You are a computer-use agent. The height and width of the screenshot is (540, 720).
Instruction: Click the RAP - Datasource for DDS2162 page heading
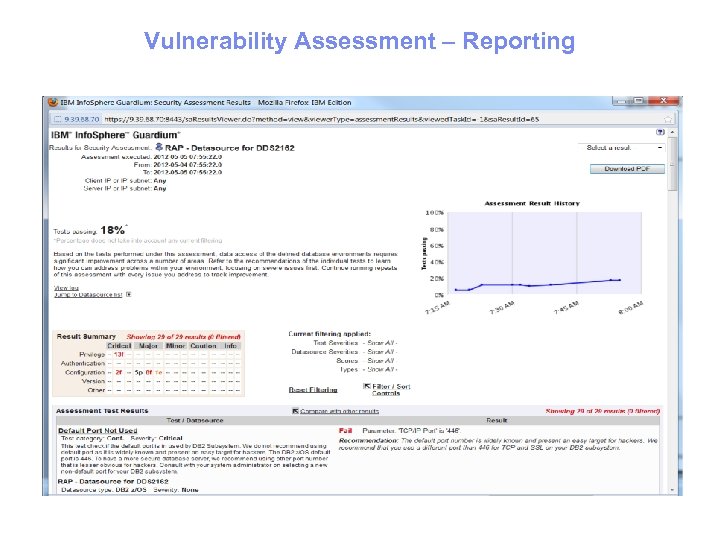230,148
